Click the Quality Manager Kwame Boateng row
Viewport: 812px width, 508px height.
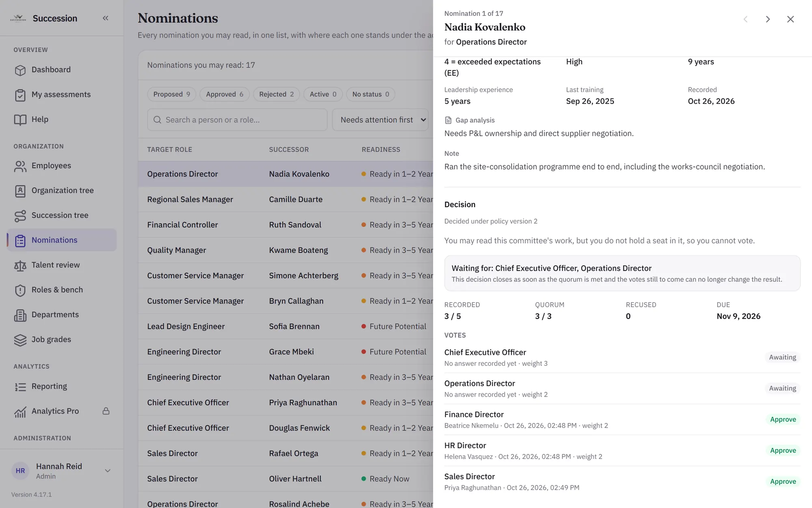(285, 250)
